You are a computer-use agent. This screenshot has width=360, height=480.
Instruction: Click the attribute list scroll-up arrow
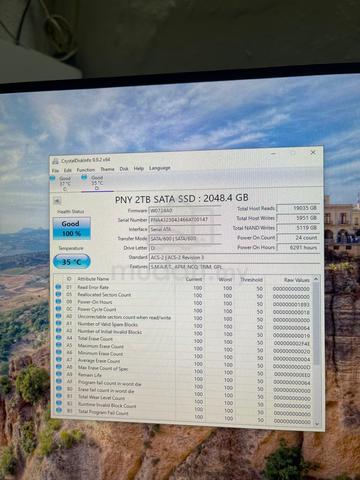316,279
